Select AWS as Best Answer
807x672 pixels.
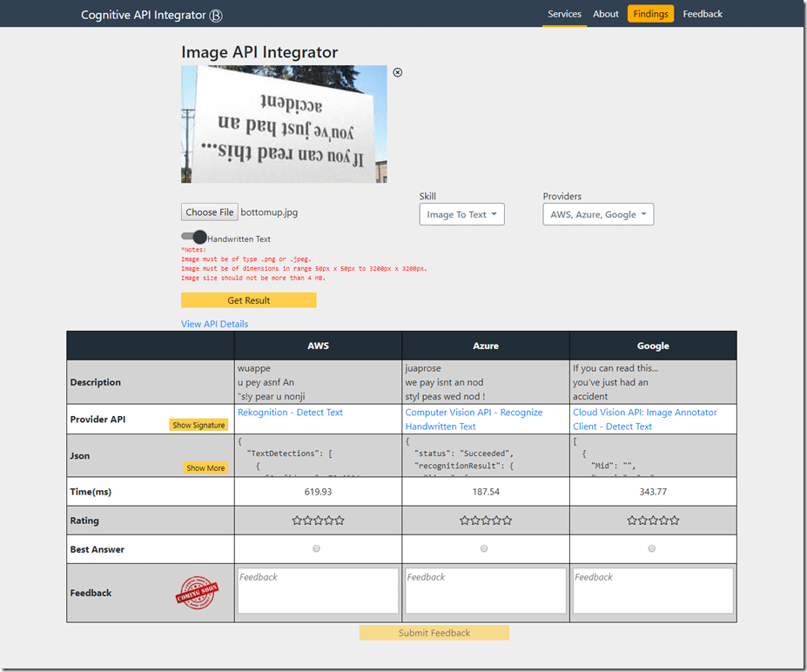(x=317, y=548)
